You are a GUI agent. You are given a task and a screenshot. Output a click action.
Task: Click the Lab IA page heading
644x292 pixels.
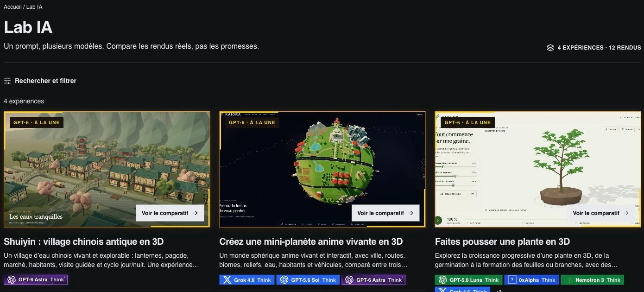28,27
